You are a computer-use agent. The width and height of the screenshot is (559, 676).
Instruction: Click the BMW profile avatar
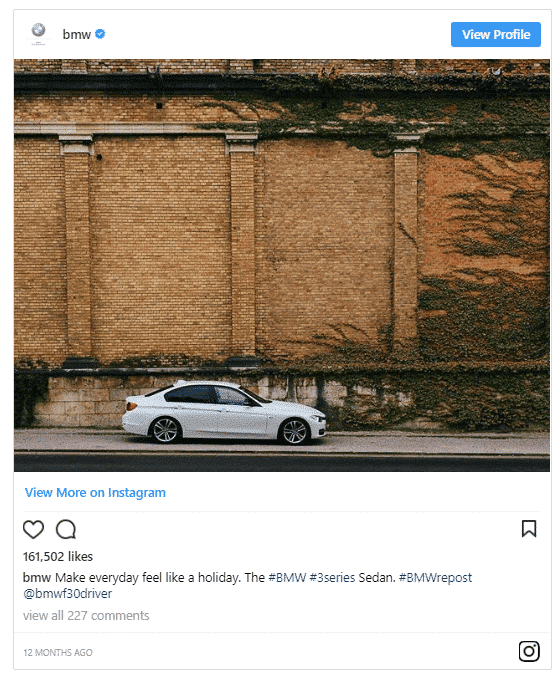(x=38, y=33)
